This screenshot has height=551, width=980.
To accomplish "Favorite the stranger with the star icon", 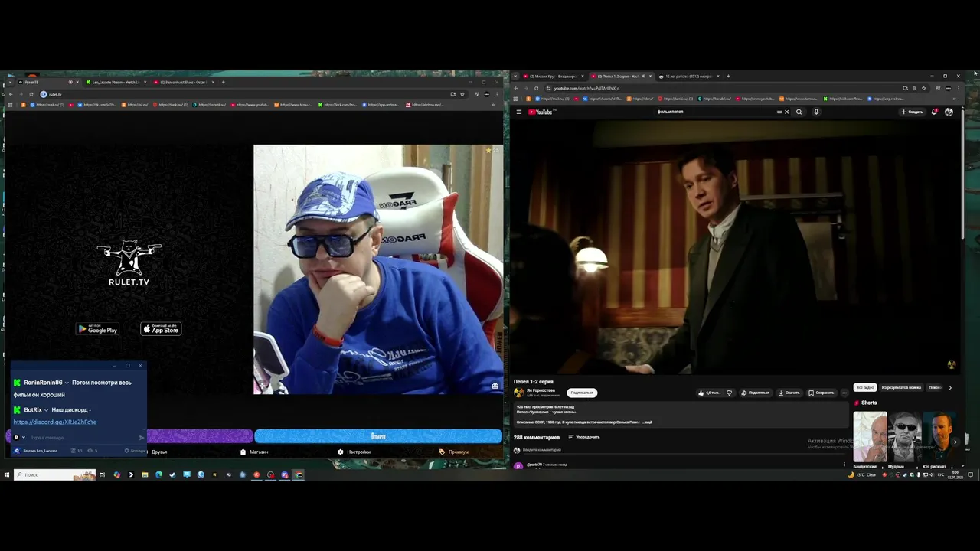I will pyautogui.click(x=488, y=151).
